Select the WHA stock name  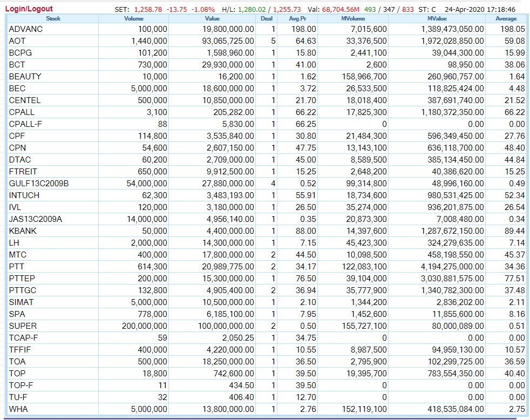18,409
